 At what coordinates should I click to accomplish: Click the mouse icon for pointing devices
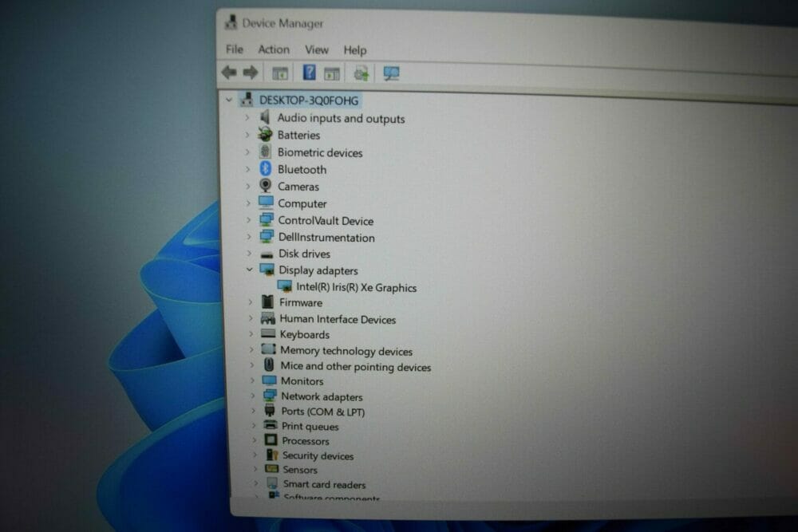click(269, 365)
